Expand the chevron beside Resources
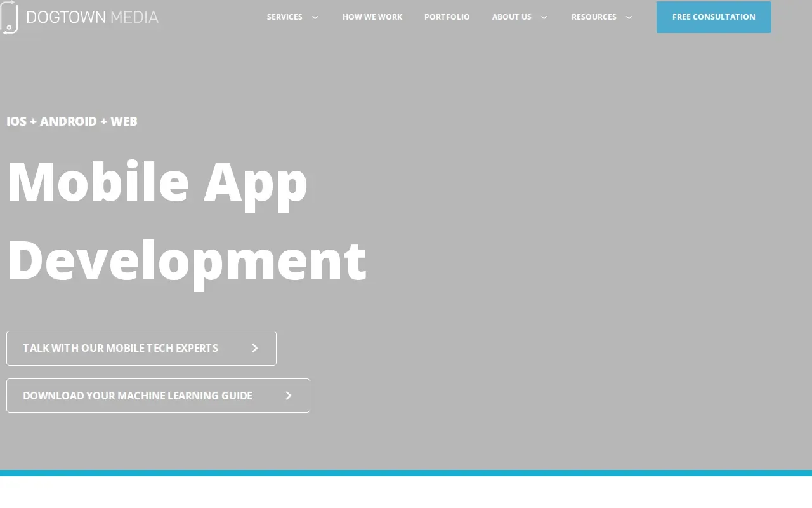Screen dimensions: 812x508 pos(629,17)
